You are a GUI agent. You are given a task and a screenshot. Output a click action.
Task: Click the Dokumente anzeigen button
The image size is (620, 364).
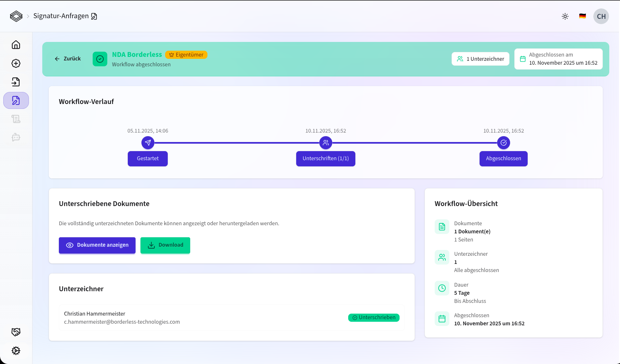[97, 245]
